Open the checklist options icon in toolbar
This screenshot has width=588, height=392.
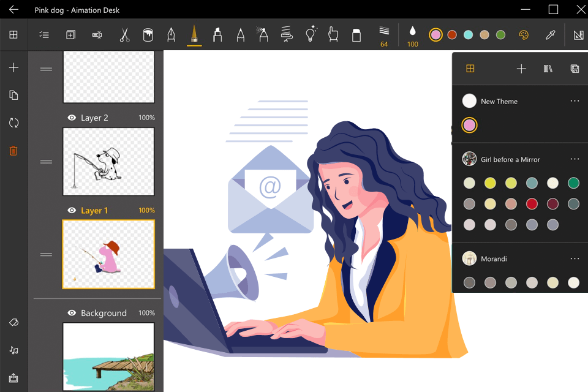44,35
